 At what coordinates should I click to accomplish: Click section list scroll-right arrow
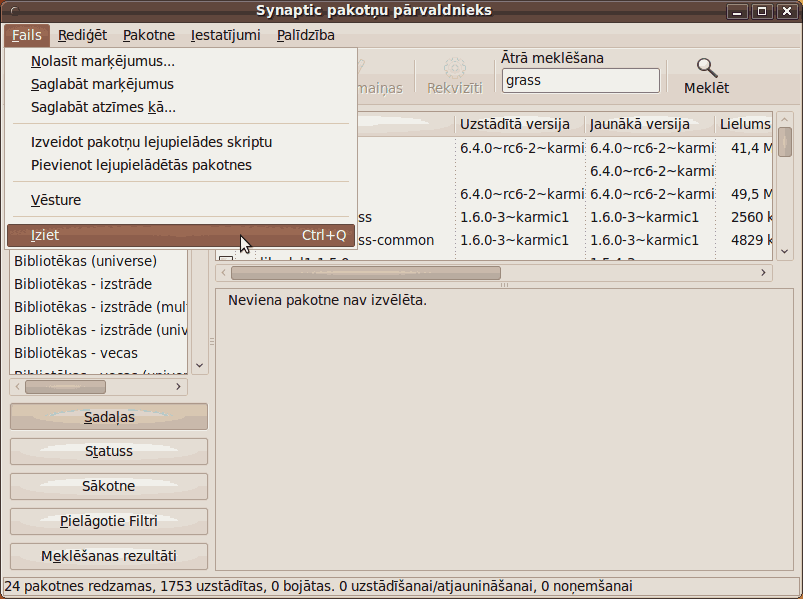(178, 387)
